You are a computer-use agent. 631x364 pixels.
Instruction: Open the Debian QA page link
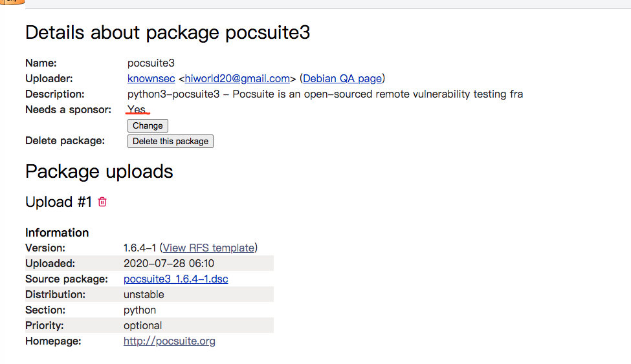point(342,78)
